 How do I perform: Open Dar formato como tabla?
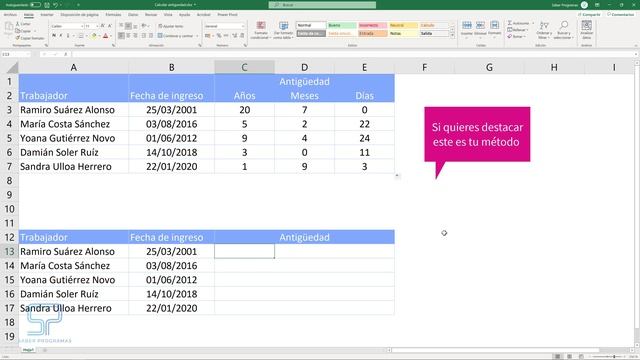283,30
